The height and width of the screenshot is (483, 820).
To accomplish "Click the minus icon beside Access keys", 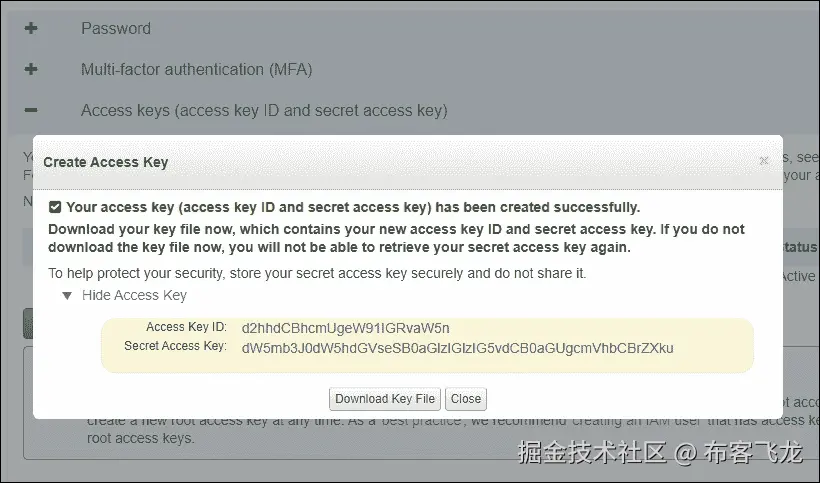I will 31,110.
